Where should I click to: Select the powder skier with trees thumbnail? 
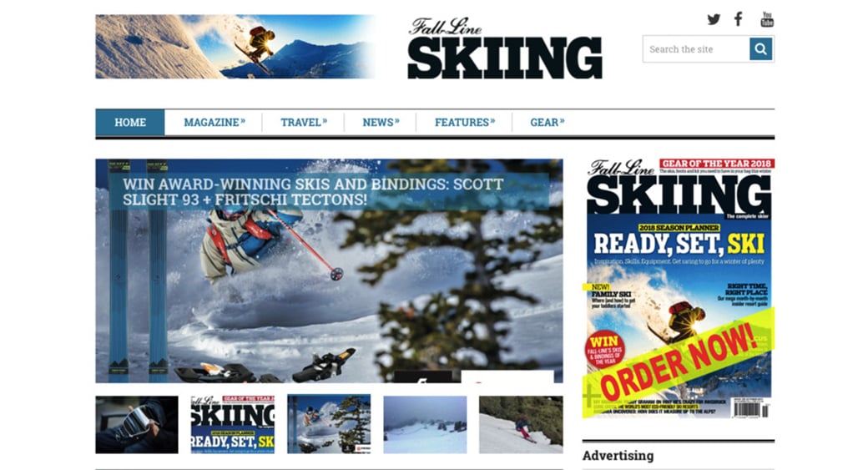pyautogui.click(x=329, y=424)
